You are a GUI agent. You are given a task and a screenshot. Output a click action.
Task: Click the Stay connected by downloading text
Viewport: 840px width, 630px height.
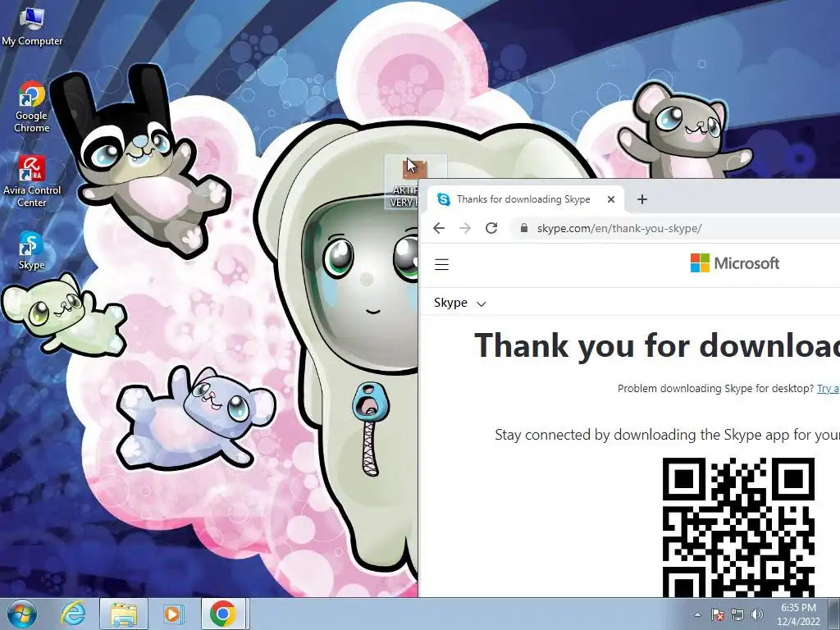click(667, 435)
